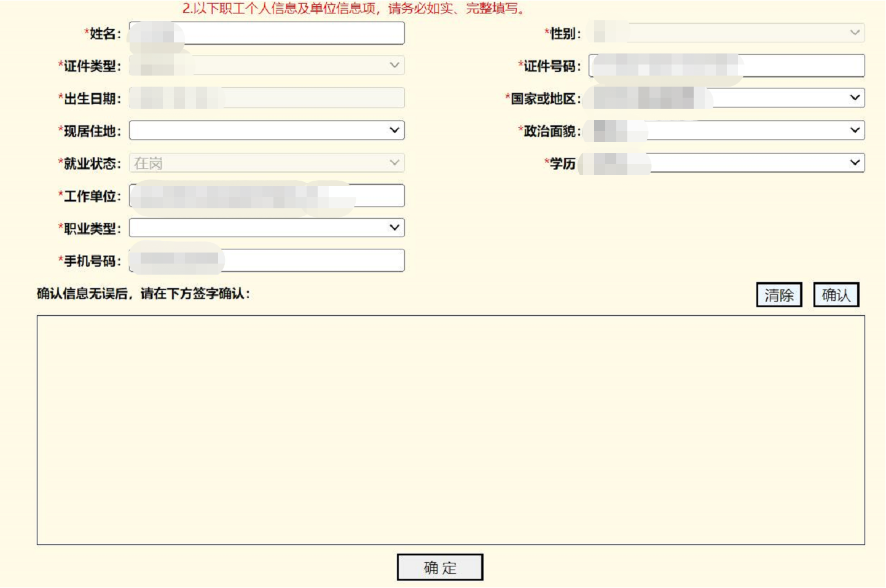Viewport: 886px width, 588px height.
Task: Click the 确定 button at page bottom
Action: click(x=441, y=566)
